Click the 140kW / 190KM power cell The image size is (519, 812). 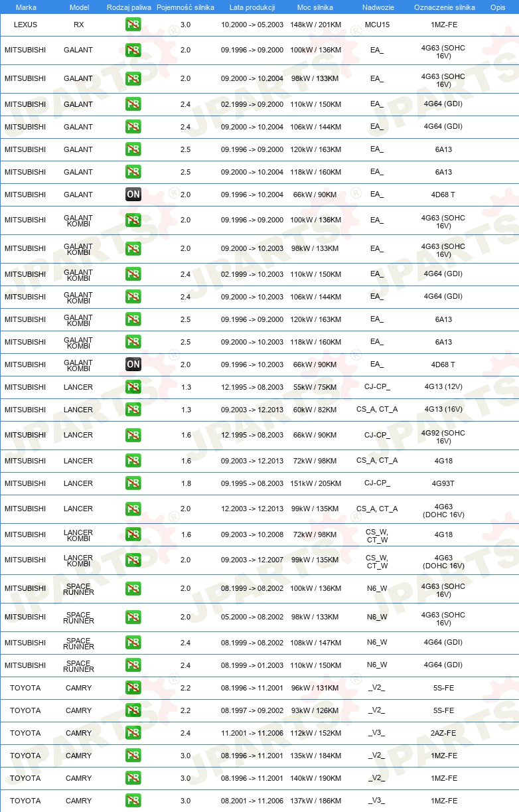coord(316,778)
